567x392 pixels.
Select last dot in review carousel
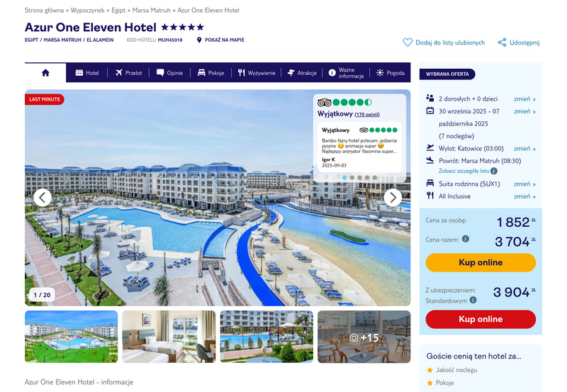[x=375, y=177]
